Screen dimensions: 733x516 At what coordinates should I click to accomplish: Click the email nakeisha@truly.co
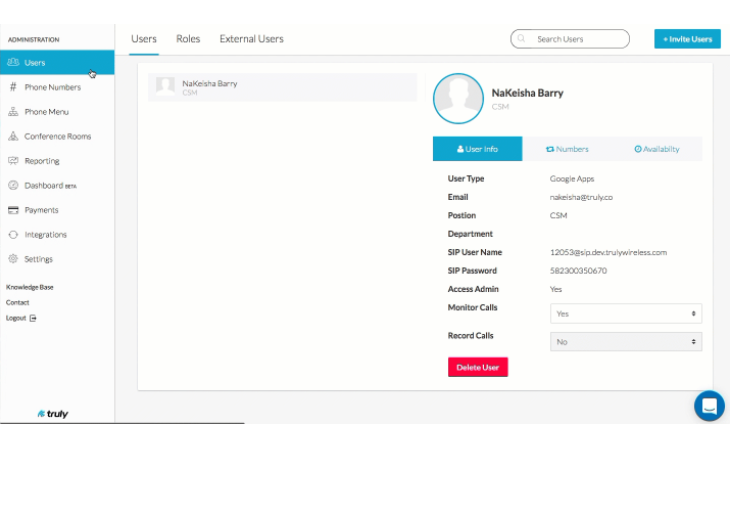tap(581, 197)
